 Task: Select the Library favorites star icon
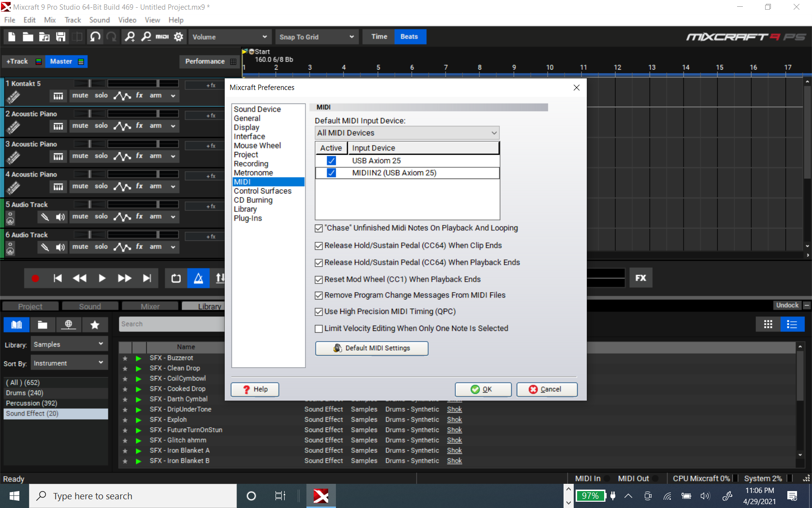tap(95, 325)
